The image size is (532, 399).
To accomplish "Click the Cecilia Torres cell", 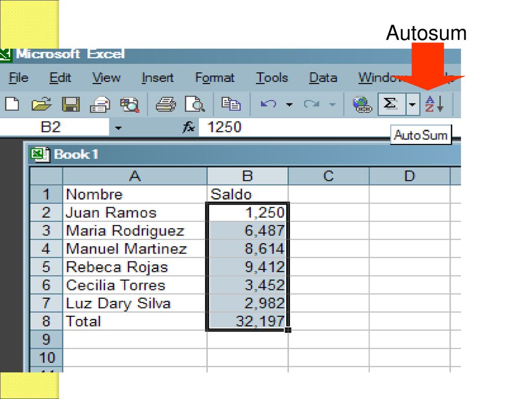I will click(135, 285).
